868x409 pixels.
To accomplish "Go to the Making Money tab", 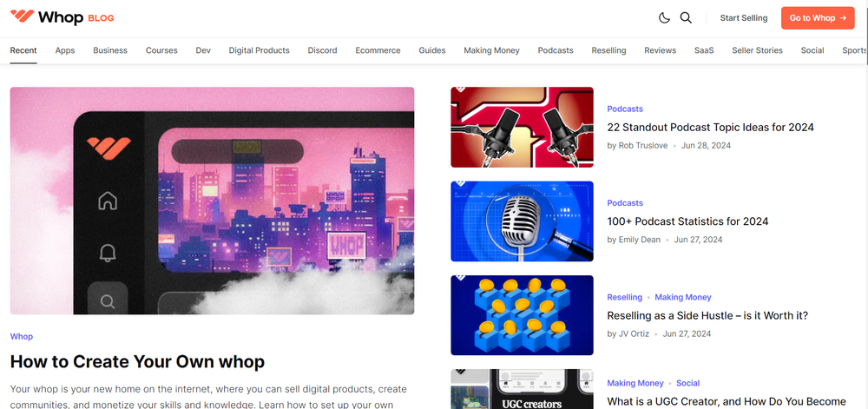I will coord(491,50).
